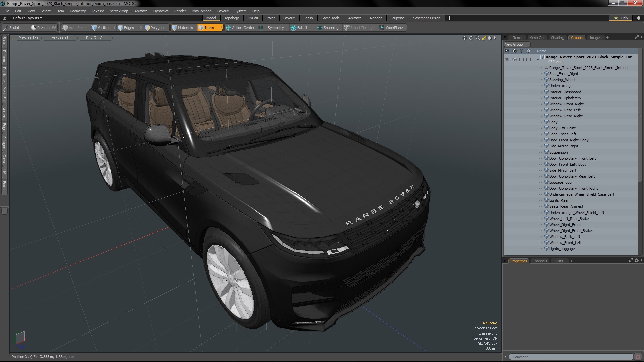Select the Luggage_door item
This screenshot has height=362, width=644.
pyautogui.click(x=561, y=182)
